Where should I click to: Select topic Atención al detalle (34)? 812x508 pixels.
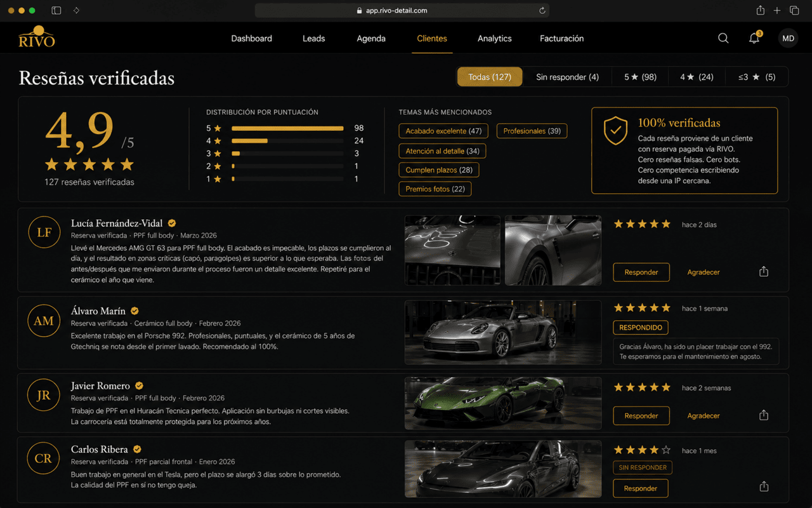pyautogui.click(x=442, y=151)
